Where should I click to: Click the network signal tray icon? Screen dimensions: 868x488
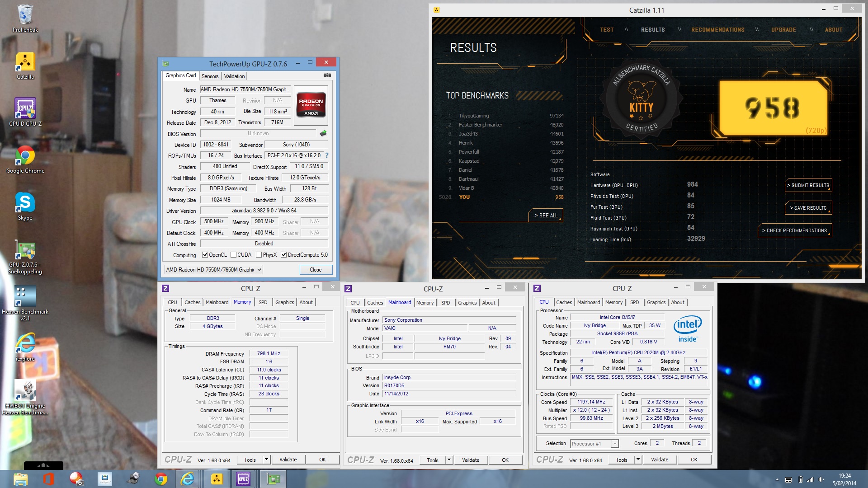811,479
